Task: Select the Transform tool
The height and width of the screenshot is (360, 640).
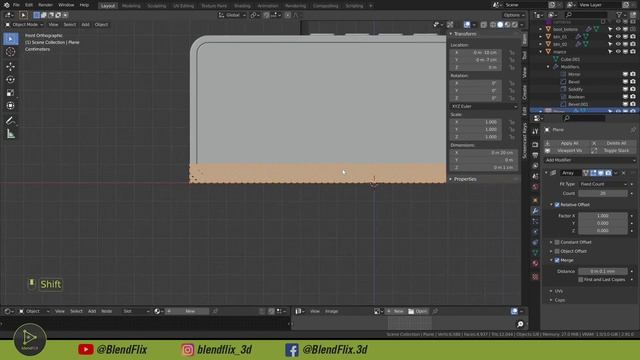Action: click(x=11, y=106)
